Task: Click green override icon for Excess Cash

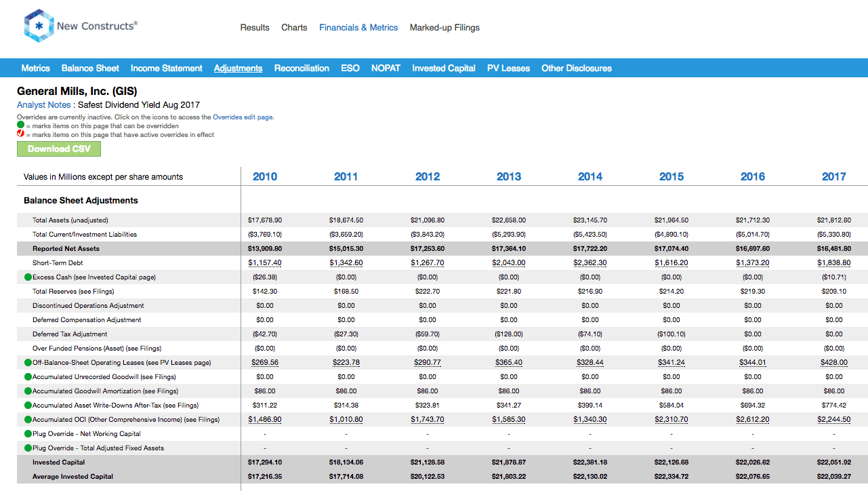Action: coord(28,277)
